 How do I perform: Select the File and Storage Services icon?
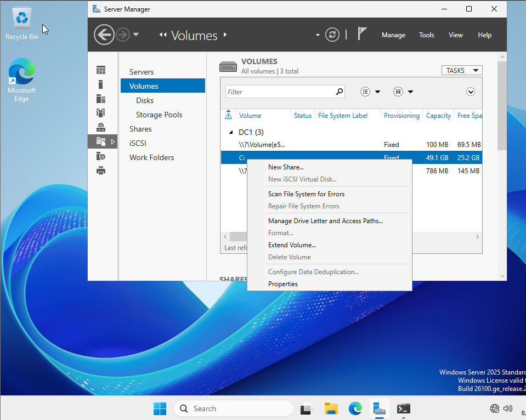101,141
